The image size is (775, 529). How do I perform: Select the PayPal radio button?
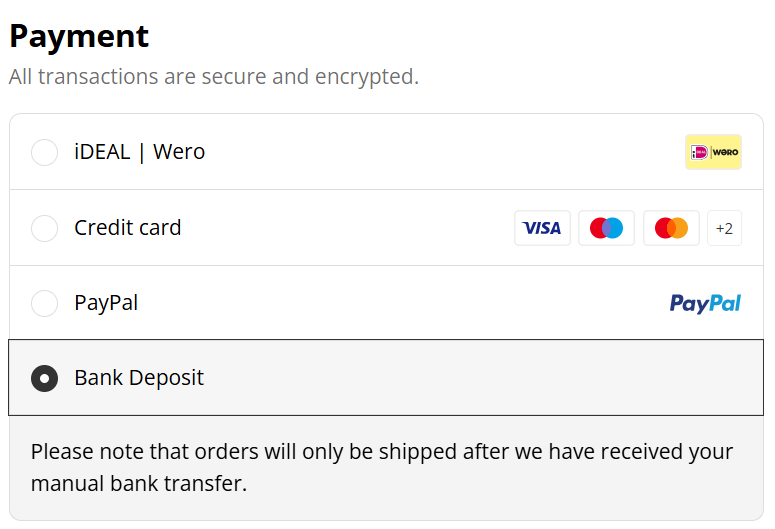(45, 303)
